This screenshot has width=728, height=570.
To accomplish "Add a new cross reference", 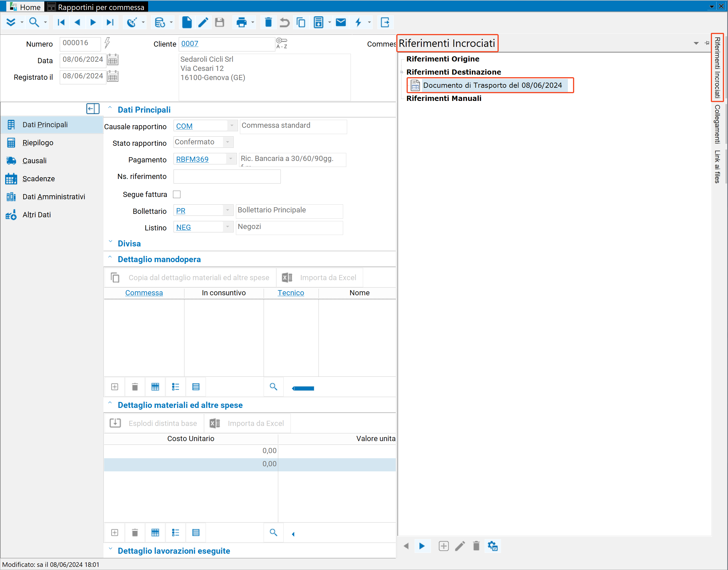I will [443, 546].
